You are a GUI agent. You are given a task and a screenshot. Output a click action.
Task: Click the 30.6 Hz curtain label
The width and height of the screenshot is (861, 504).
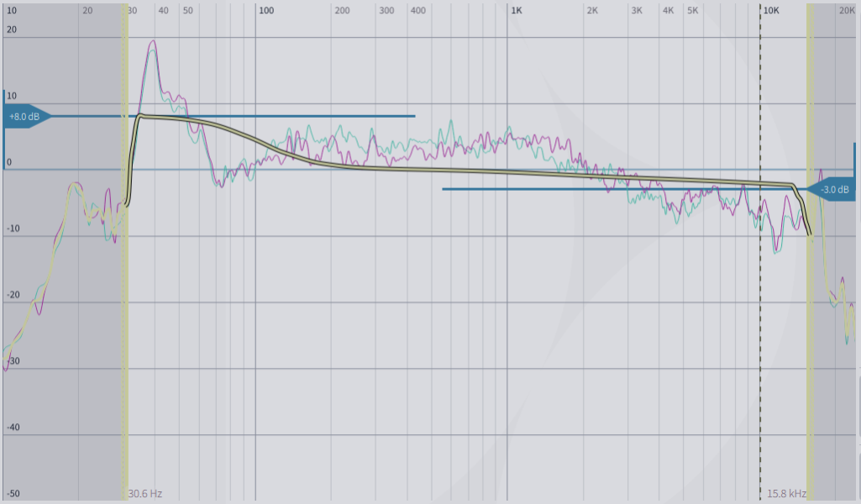click(144, 494)
